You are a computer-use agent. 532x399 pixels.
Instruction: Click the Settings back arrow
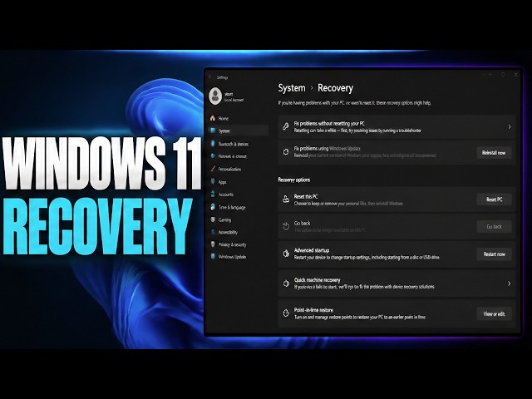210,77
